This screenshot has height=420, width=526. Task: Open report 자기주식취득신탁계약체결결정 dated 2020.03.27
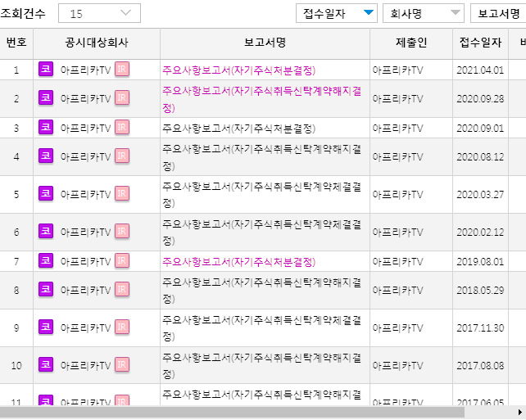[x=261, y=194]
